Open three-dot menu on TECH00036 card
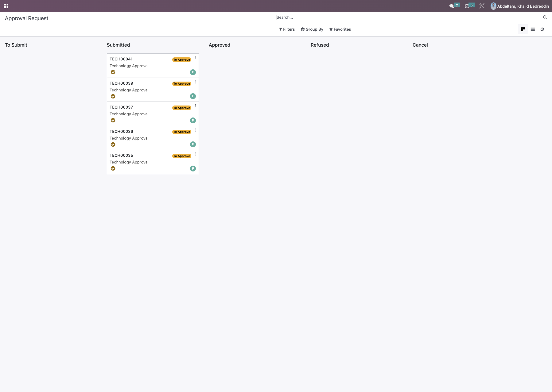The height and width of the screenshot is (392, 552). coord(196,130)
